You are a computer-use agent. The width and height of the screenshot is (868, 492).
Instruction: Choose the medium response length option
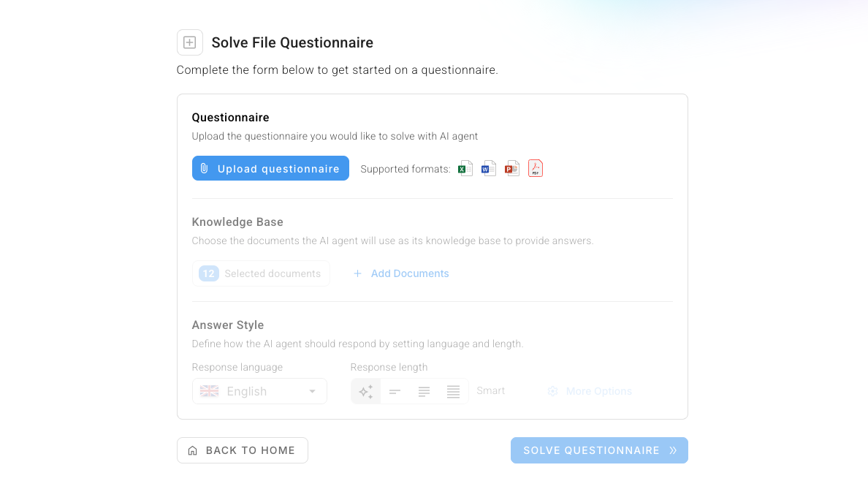(424, 392)
